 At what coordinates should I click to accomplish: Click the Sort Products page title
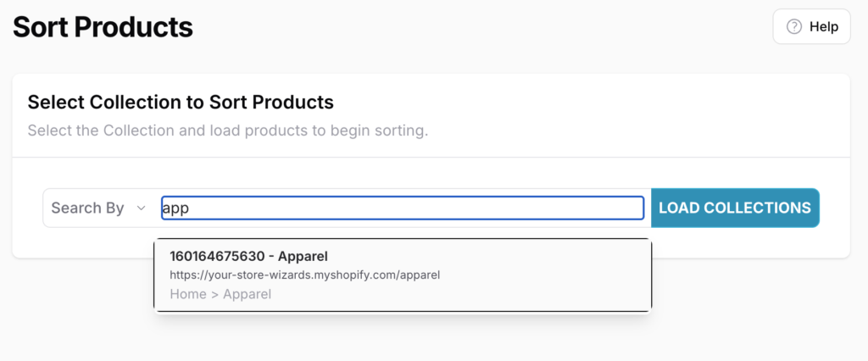pyautogui.click(x=103, y=26)
